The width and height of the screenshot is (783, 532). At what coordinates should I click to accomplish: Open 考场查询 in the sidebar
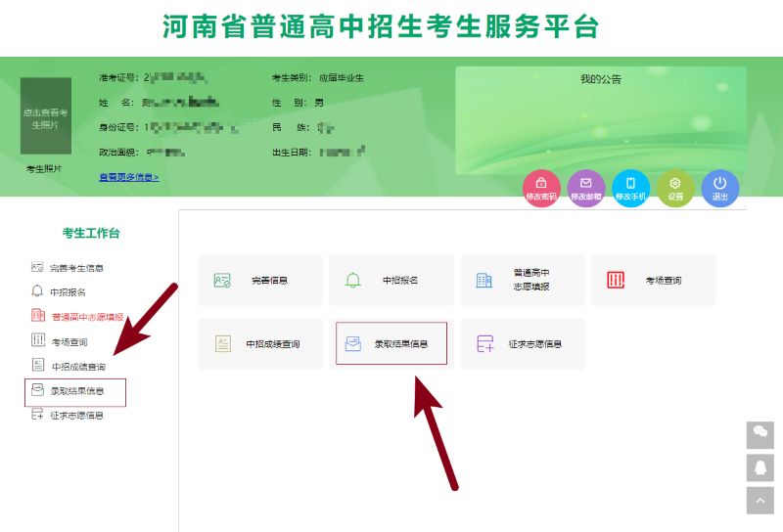[69, 342]
